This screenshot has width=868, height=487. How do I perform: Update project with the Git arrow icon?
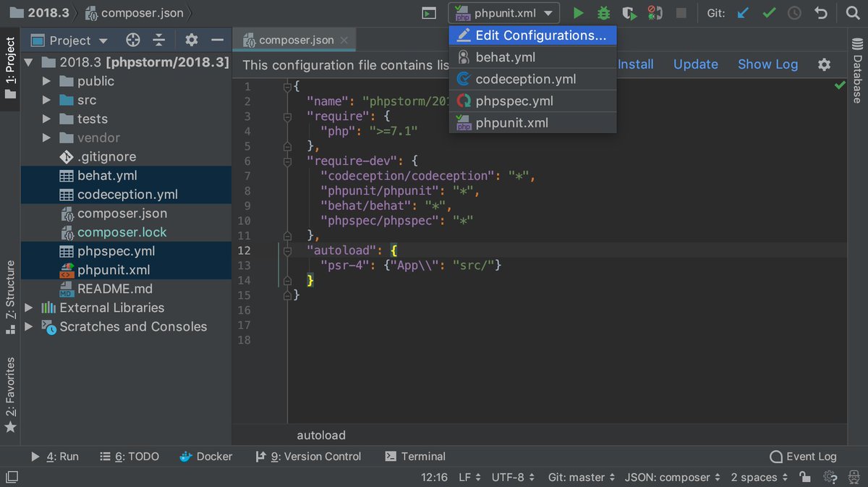(743, 13)
